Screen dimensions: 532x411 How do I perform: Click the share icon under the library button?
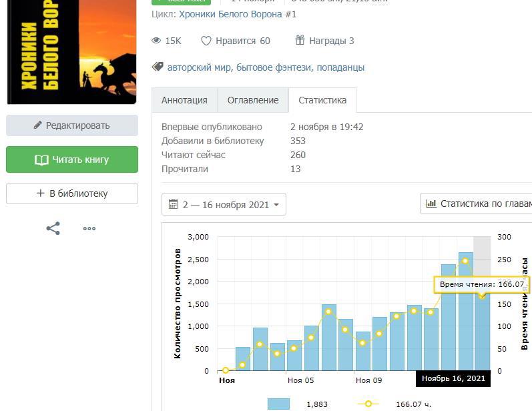coord(53,228)
